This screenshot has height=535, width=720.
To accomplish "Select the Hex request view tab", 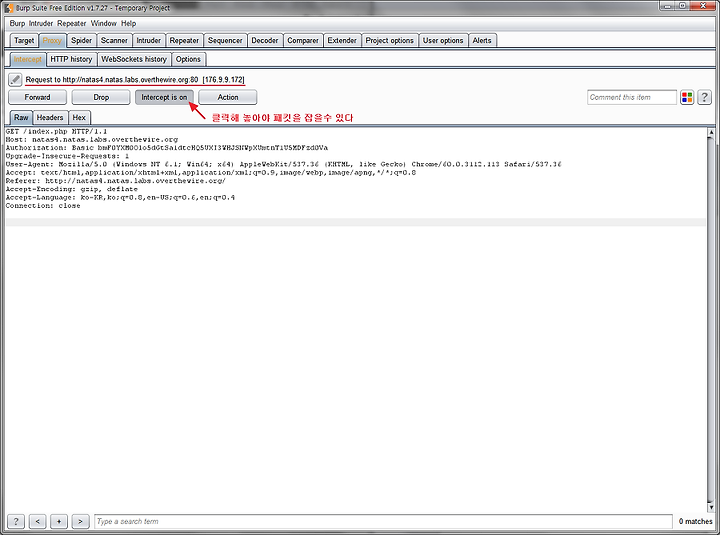I will point(79,118).
